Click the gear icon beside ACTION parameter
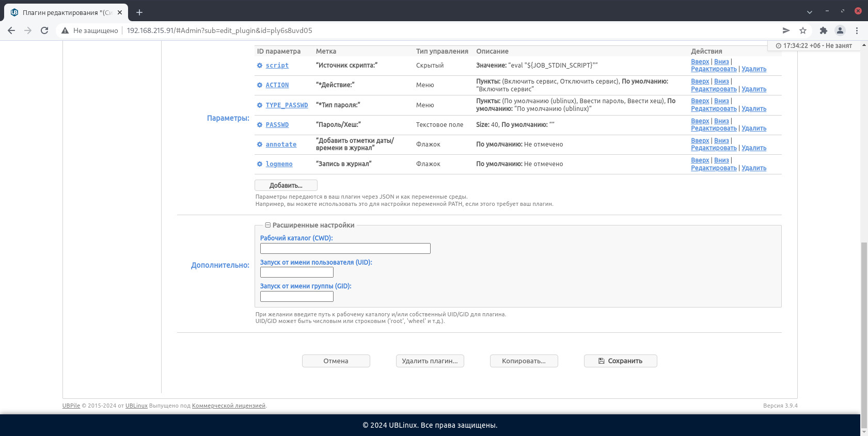The height and width of the screenshot is (436, 868). click(x=260, y=85)
